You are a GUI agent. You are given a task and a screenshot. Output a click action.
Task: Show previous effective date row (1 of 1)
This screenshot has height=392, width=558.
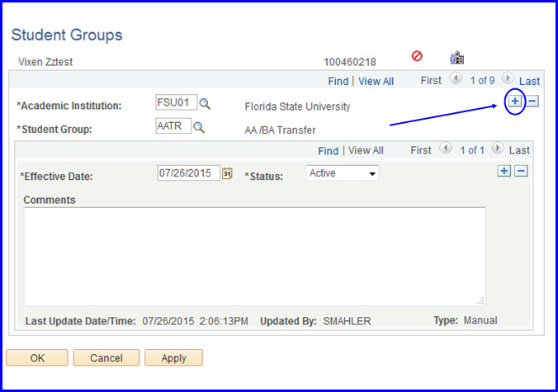pos(445,148)
